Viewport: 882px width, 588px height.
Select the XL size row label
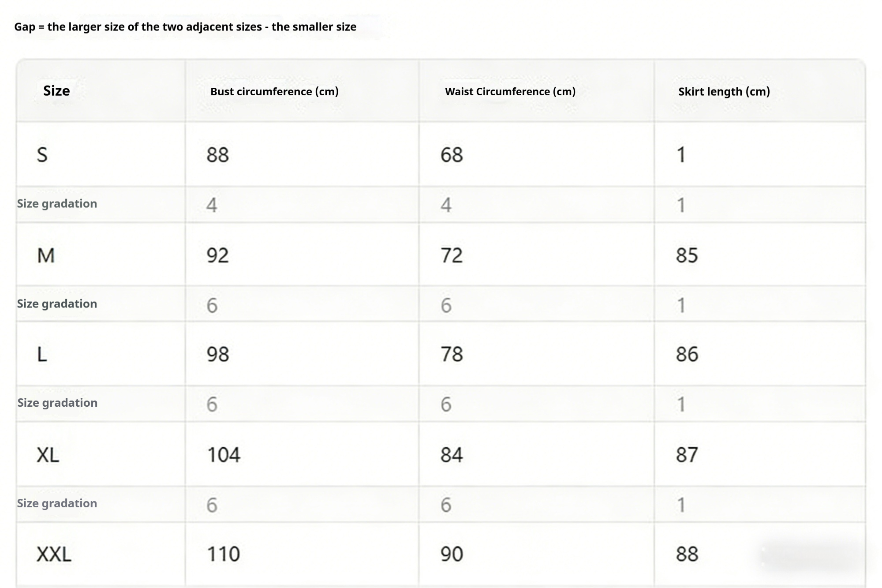[48, 455]
